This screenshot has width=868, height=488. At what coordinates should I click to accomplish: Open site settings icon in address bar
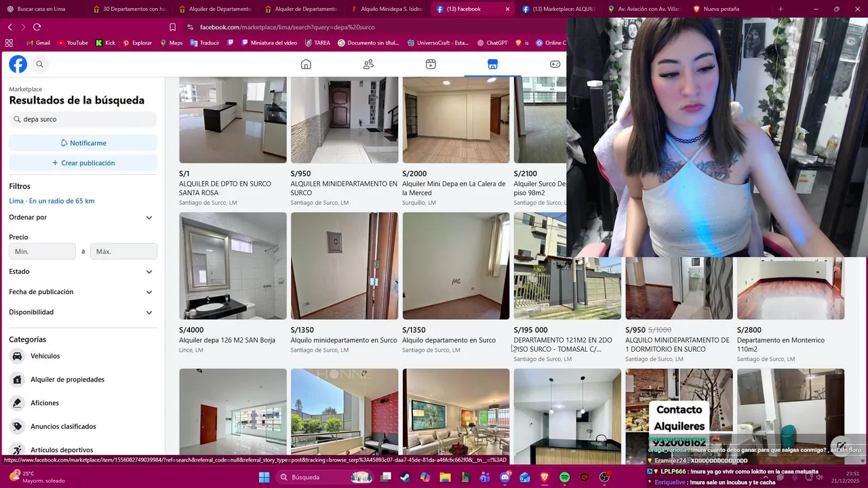[191, 27]
